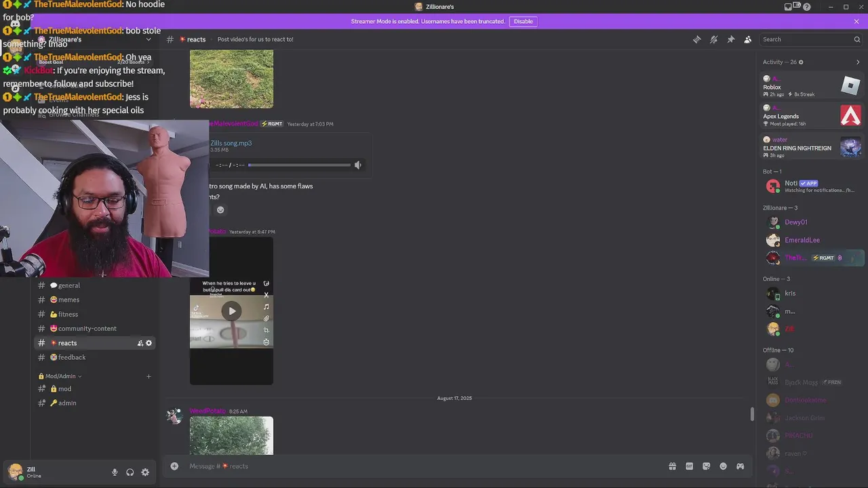
Task: Open the GIF picker icon
Action: click(x=689, y=466)
